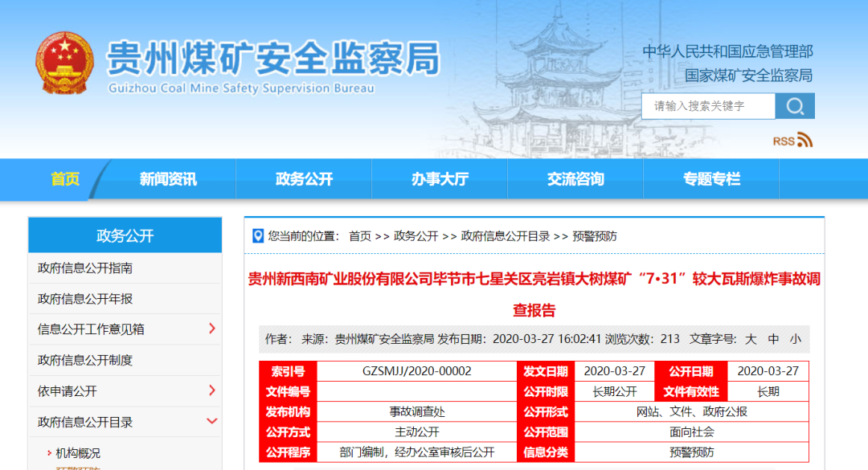Viewport: 868px width, 470px height.
Task: Click the 文件有效性 table header cell
Action: [691, 391]
